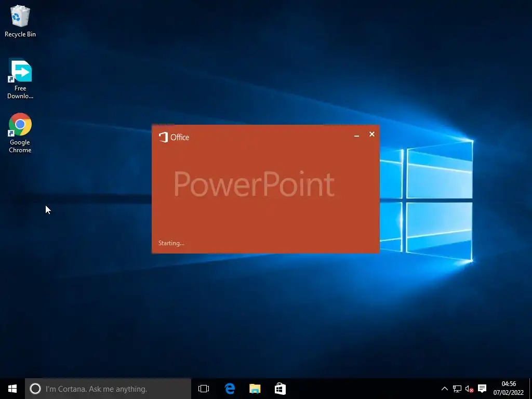This screenshot has width=532, height=399.
Task: Open the Windows Start menu
Action: click(12, 389)
